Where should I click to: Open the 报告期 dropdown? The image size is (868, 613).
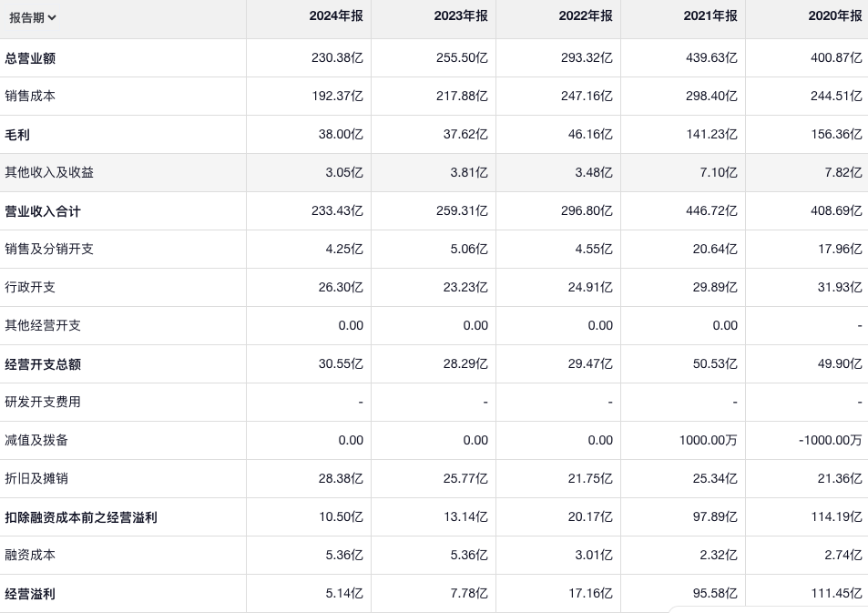point(33,17)
